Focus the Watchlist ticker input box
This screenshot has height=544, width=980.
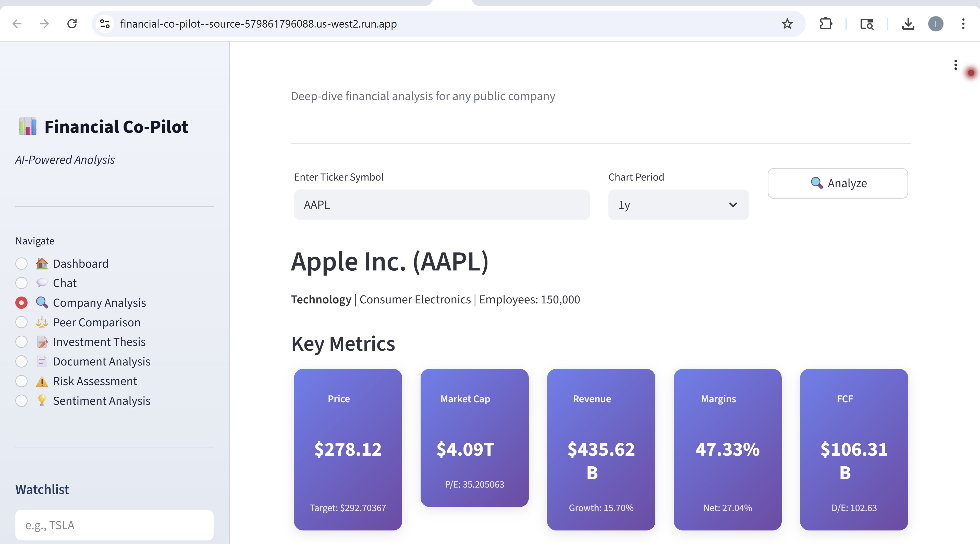tap(114, 525)
